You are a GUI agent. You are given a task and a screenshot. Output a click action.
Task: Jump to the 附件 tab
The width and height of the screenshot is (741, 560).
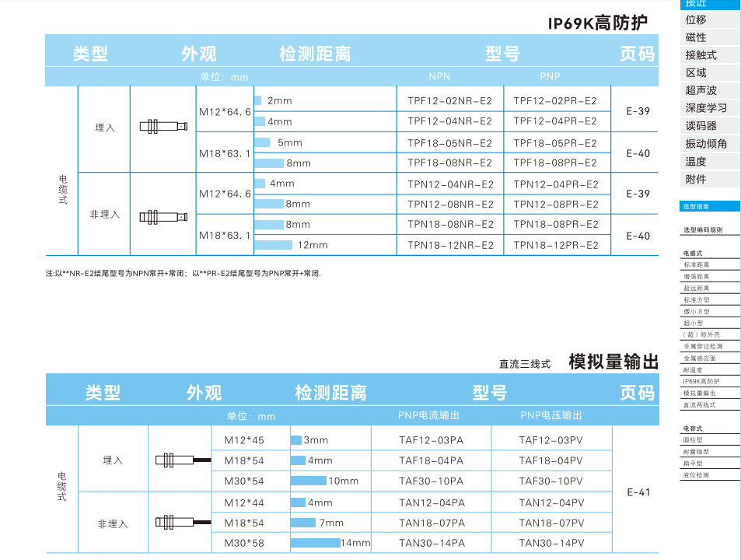point(696,179)
